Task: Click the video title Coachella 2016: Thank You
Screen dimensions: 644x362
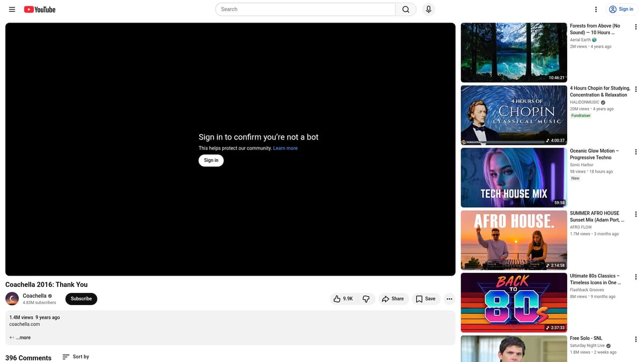Action: click(46, 284)
